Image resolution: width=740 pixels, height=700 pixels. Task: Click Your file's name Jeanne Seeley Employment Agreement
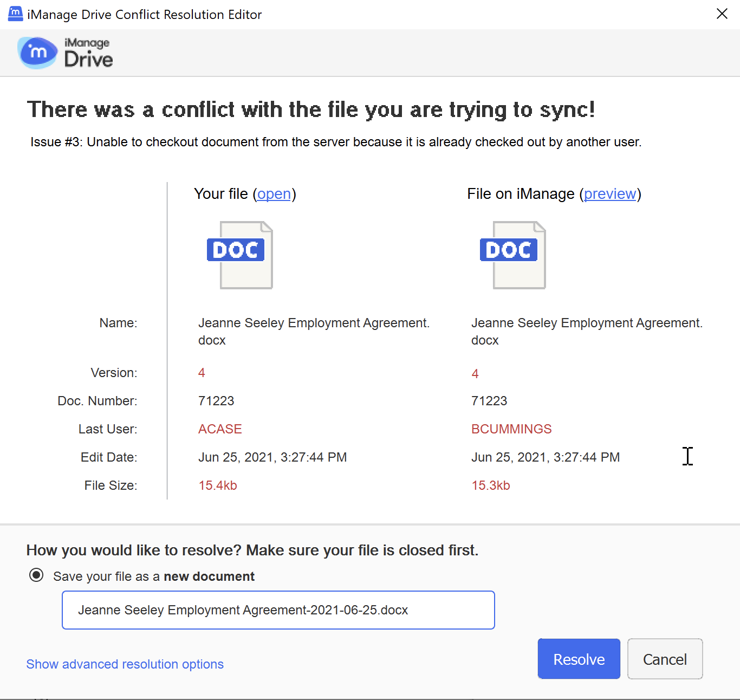314,331
